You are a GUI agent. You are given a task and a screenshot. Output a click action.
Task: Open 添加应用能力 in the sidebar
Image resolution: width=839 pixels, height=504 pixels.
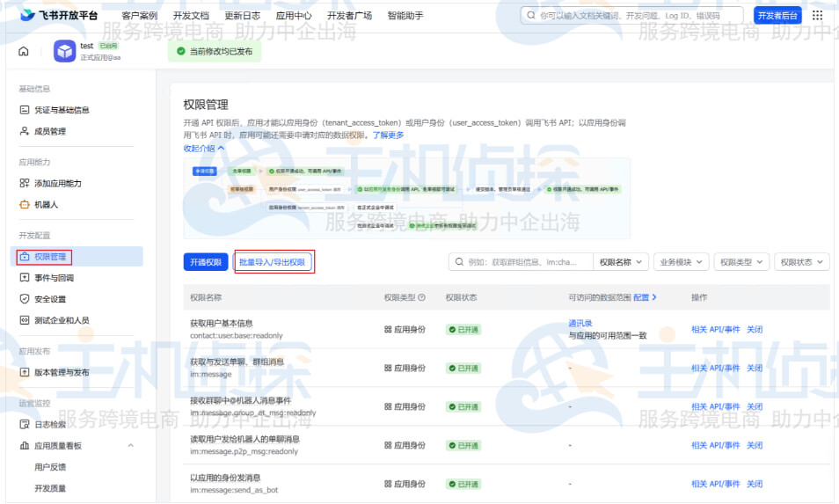[57, 183]
